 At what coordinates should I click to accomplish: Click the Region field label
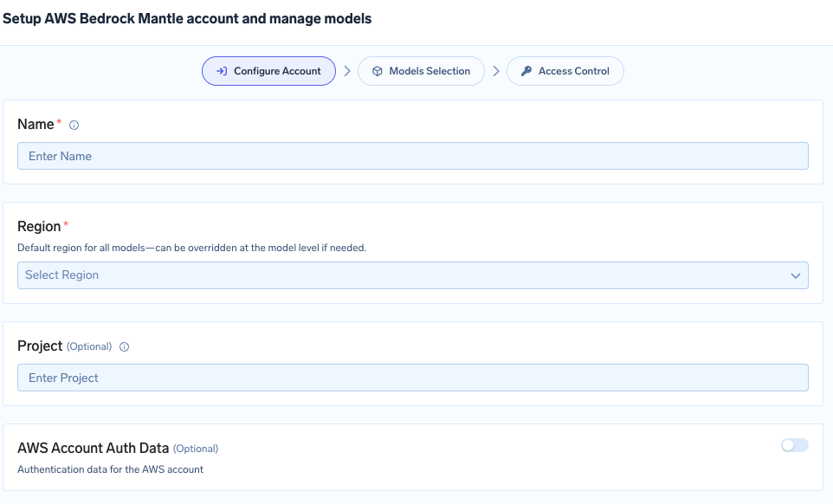tap(39, 226)
